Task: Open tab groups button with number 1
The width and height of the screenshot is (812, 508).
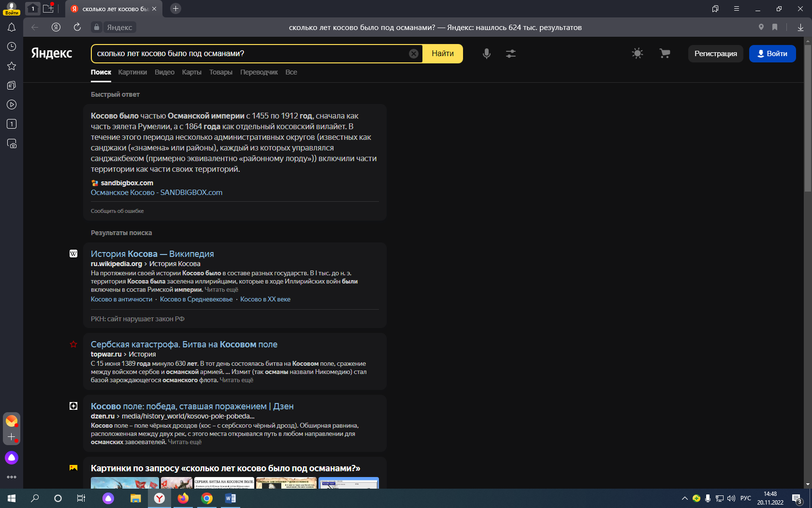Action: [33, 9]
